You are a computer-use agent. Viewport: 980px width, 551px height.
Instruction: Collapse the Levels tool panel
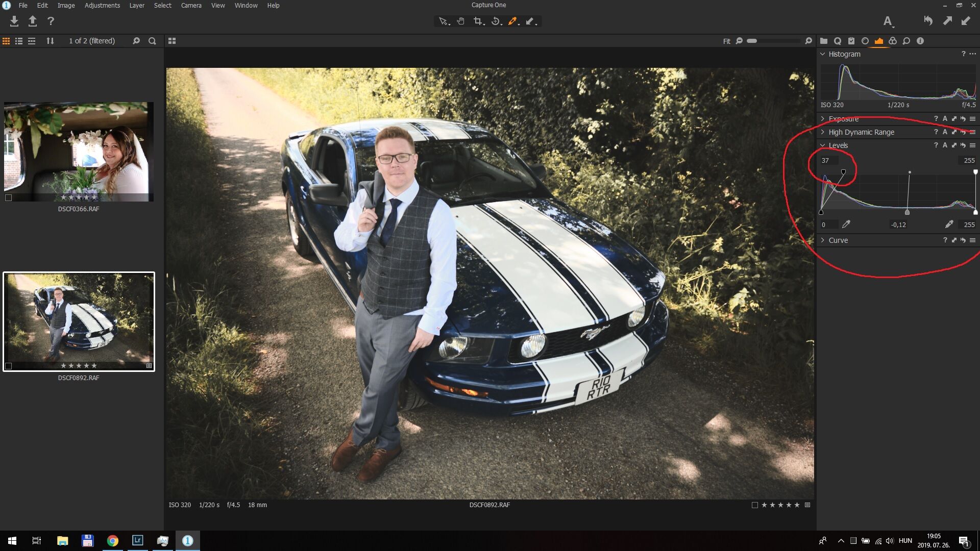[822, 145]
